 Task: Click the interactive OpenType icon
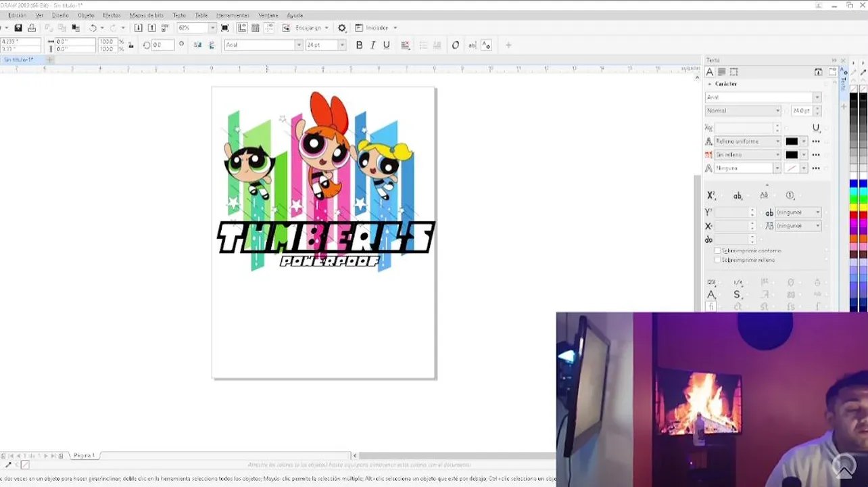456,45
